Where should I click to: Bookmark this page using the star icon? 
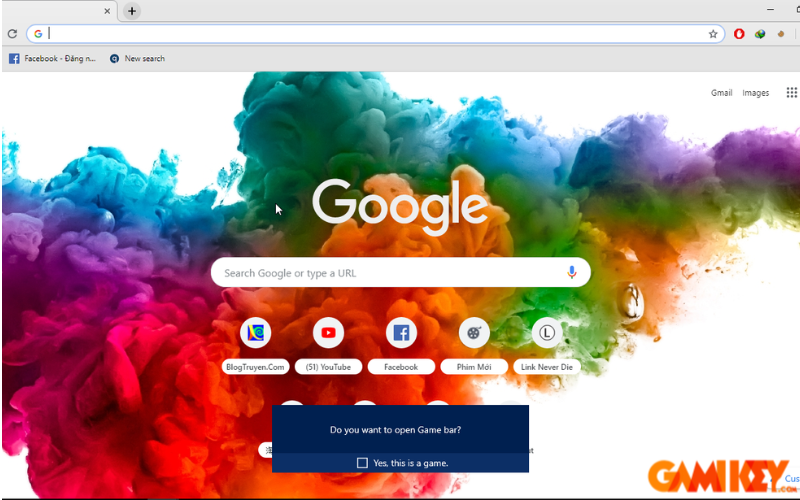(x=713, y=34)
